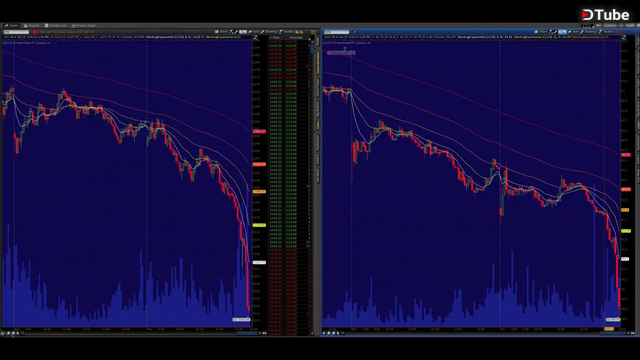Click the left chart's price axis settings icon
This screenshot has width=640, height=360.
click(x=256, y=38)
